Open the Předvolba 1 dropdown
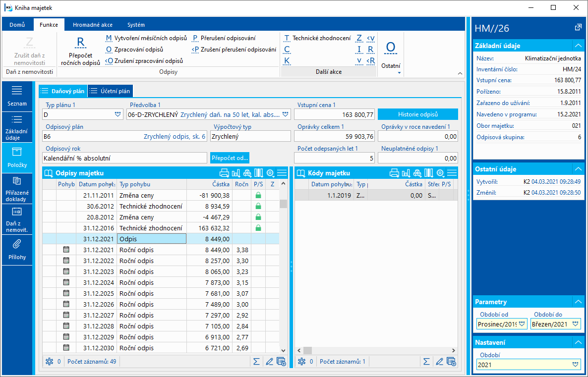Viewport: 588px width, 377px height. 286,114
